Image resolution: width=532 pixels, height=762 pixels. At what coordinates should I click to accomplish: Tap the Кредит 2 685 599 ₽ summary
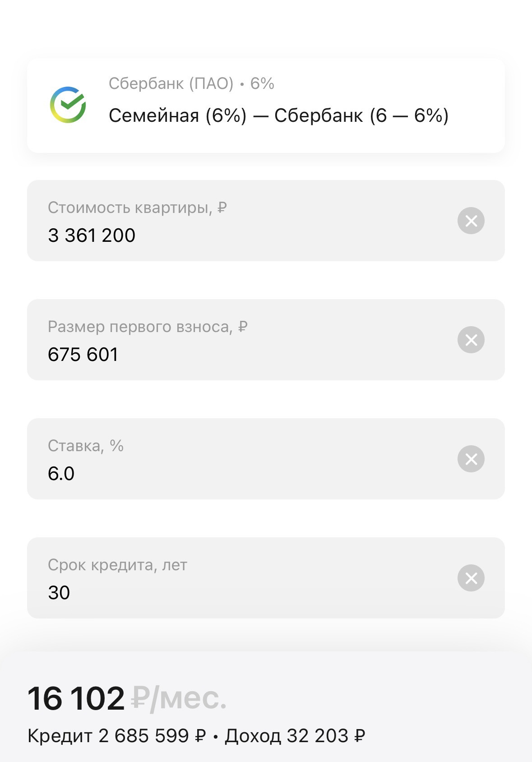click(116, 736)
